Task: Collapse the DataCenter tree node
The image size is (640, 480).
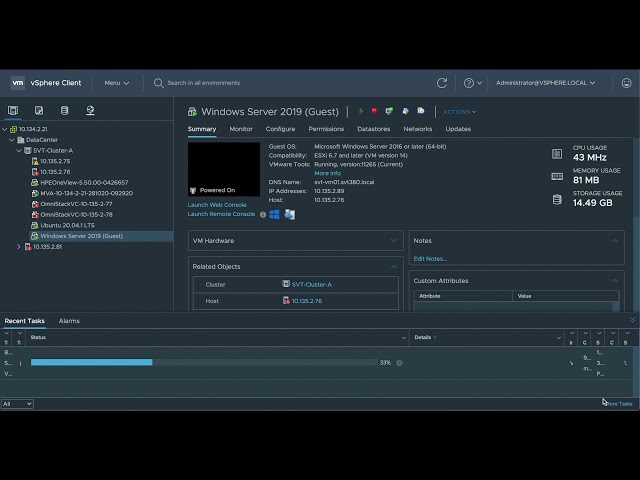Action: (x=12, y=140)
